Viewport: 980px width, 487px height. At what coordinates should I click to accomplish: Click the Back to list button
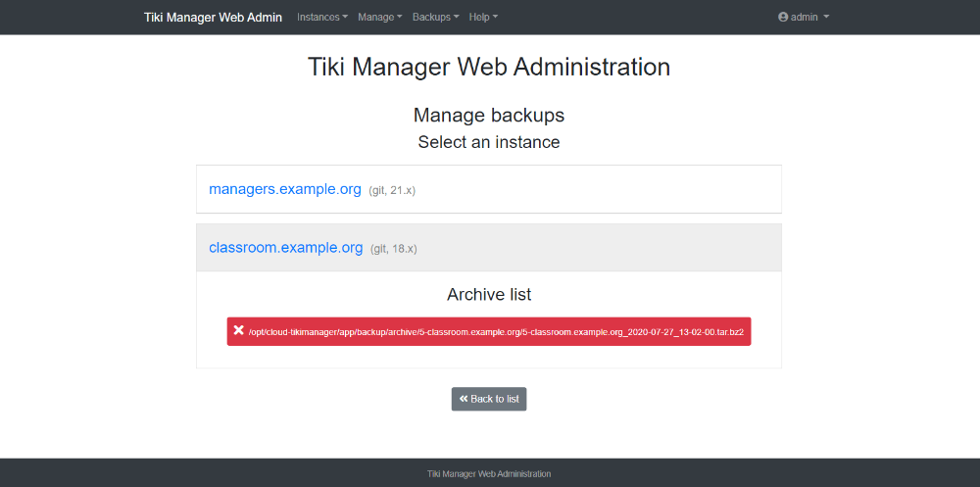coord(489,399)
